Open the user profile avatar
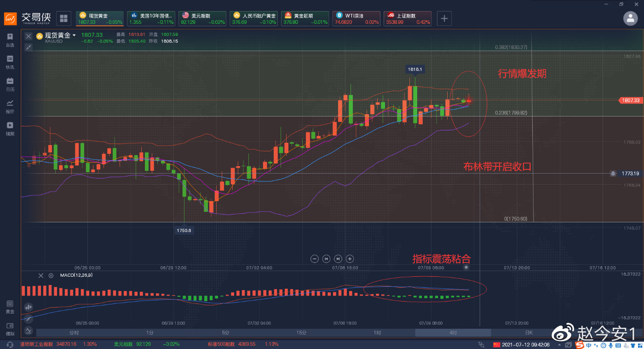The width and height of the screenshot is (644, 349). pos(630,18)
